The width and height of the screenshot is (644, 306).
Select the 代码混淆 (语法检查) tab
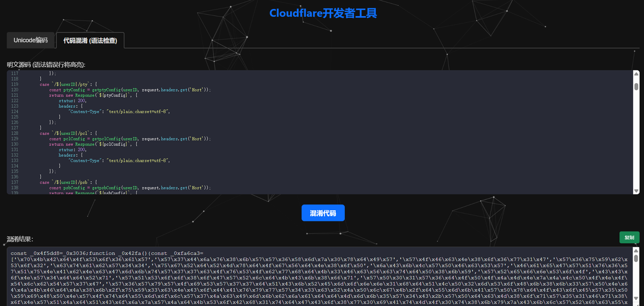click(90, 40)
